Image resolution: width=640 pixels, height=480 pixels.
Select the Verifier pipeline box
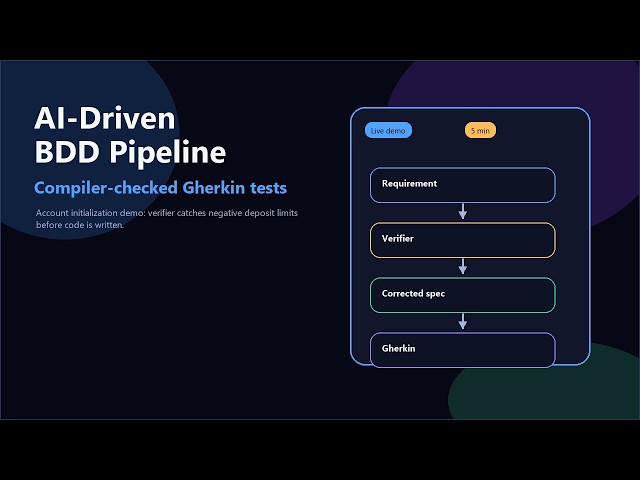tap(462, 240)
